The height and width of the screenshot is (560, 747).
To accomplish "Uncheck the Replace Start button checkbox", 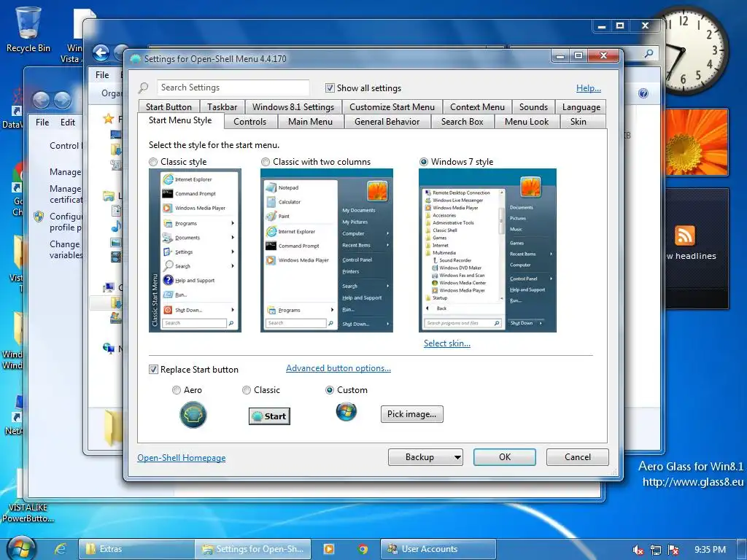I will click(153, 370).
